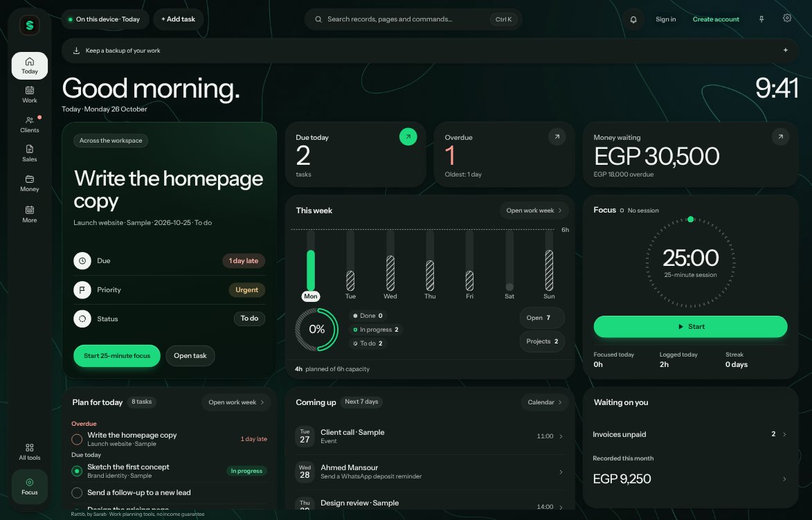
Task: Open EGP 9,250 recorded this month chevron
Action: coord(784,479)
